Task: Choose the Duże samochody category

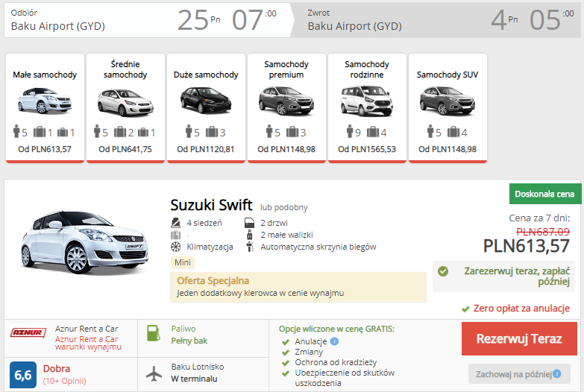Action: pos(206,107)
